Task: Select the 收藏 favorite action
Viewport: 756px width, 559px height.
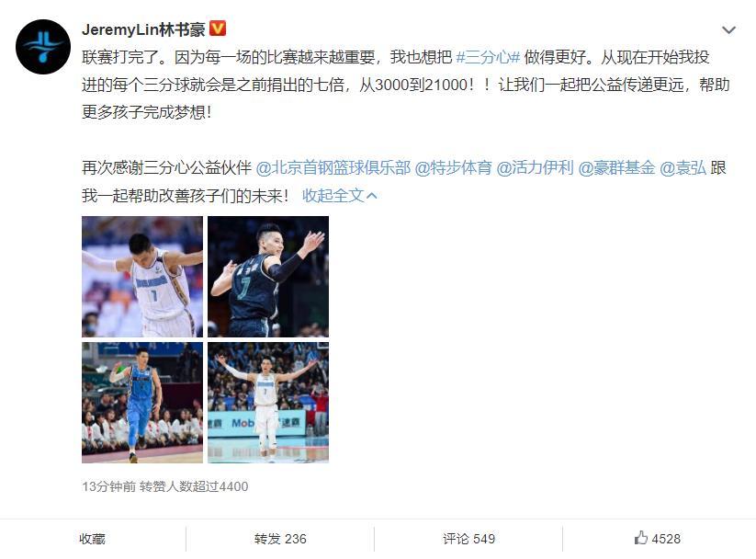Action: click(x=92, y=539)
